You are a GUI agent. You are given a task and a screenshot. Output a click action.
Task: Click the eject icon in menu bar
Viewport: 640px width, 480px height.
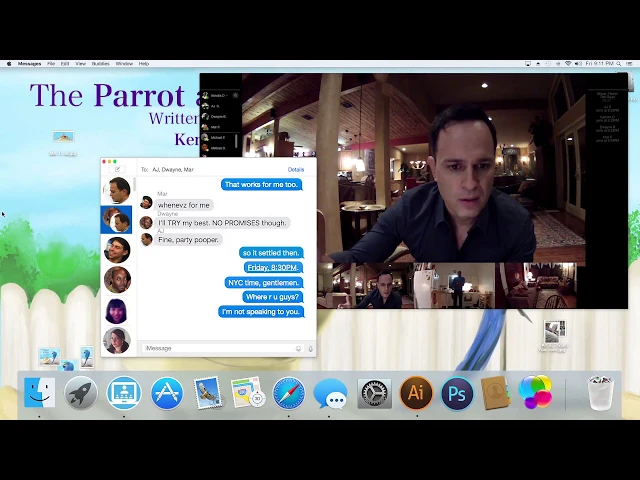coord(538,64)
